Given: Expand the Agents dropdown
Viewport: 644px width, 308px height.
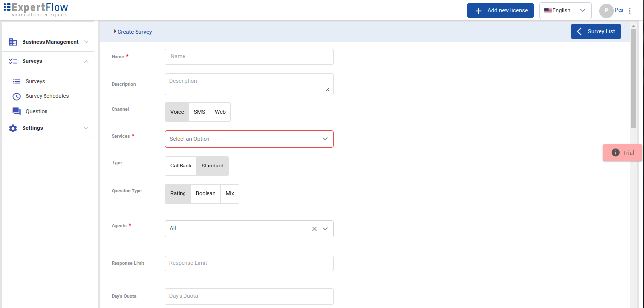Looking at the screenshot, I should 324,229.
